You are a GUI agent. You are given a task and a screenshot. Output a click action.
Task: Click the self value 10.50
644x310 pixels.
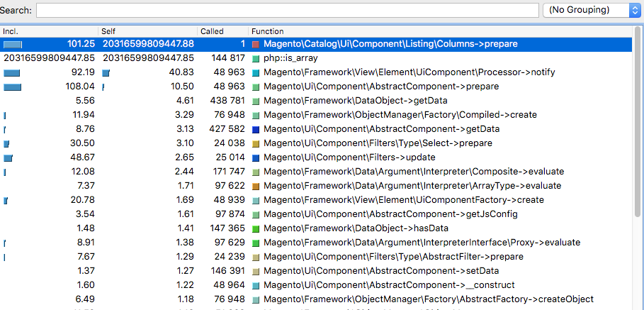click(x=181, y=87)
